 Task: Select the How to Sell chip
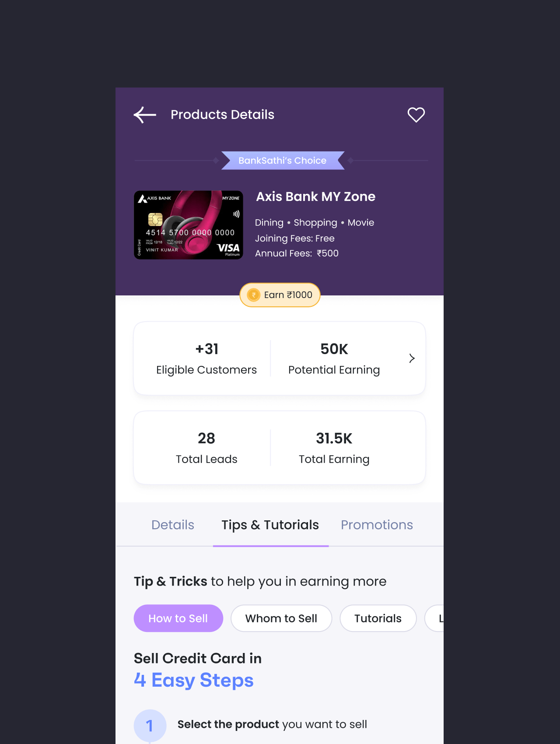point(178,618)
